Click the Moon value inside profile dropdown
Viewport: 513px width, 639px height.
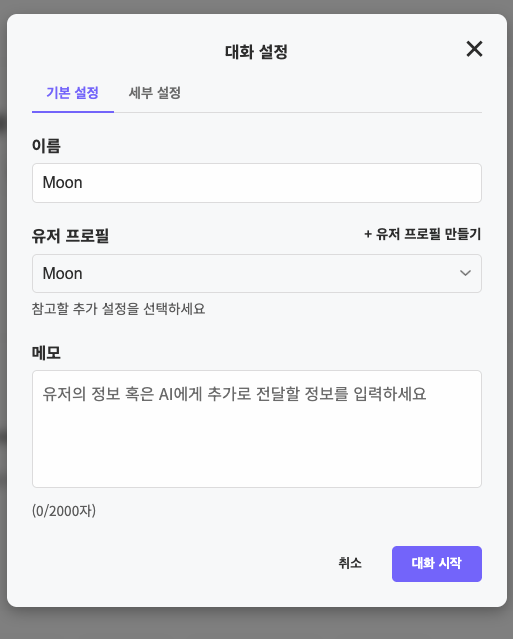click(62, 273)
